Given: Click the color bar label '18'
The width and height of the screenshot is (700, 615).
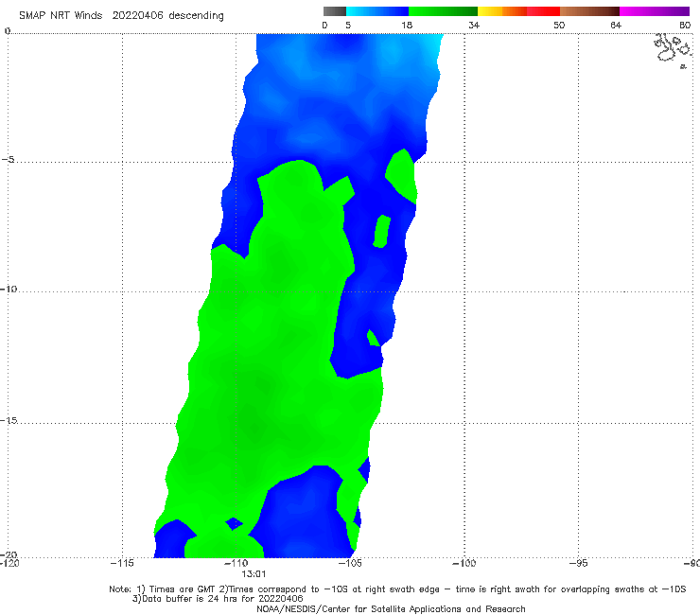Looking at the screenshot, I should pos(407,25).
